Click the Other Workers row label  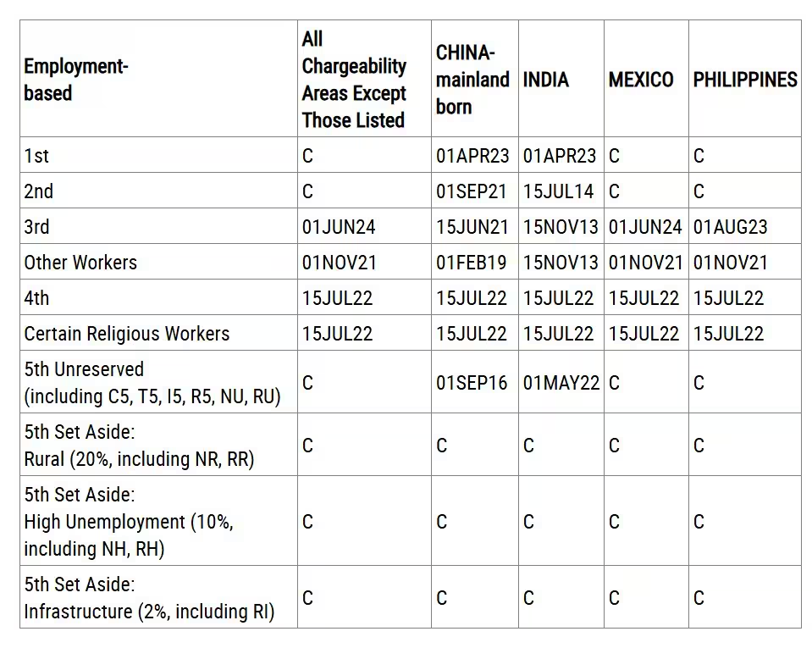click(x=80, y=263)
